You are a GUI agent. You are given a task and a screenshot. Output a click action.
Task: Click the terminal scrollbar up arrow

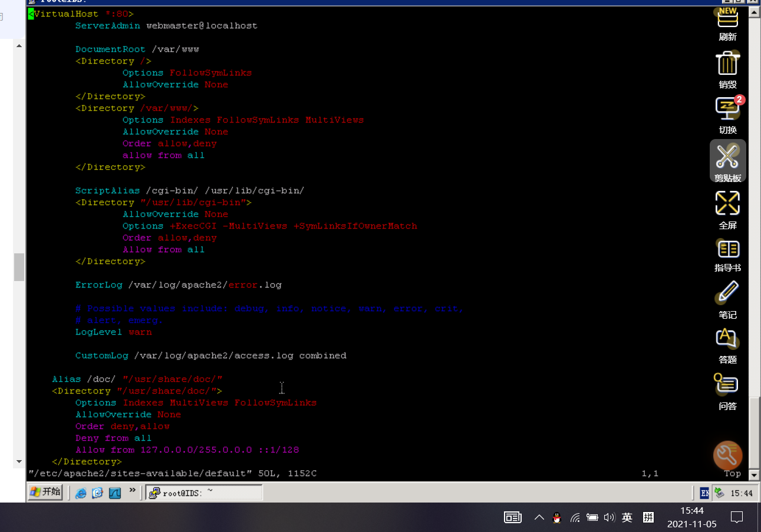pos(754,13)
